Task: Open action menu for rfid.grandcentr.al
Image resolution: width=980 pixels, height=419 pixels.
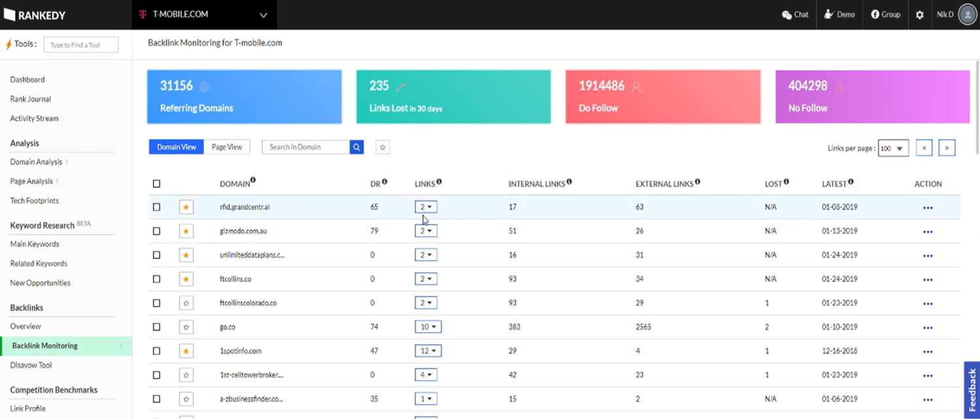Action: coord(928,208)
